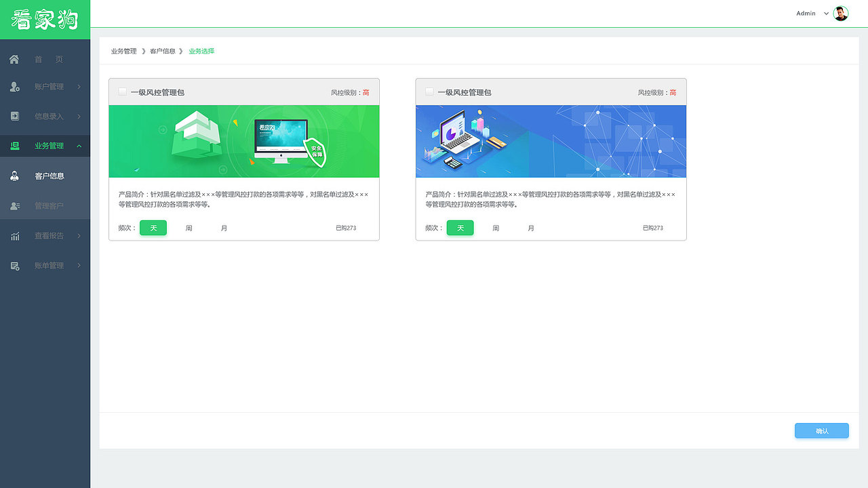
Task: Select 天 frequency in green-banner card
Action: tap(153, 228)
